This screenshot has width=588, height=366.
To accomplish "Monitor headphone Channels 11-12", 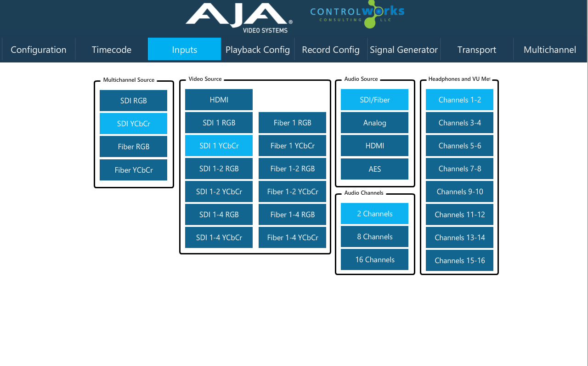I will click(x=459, y=214).
